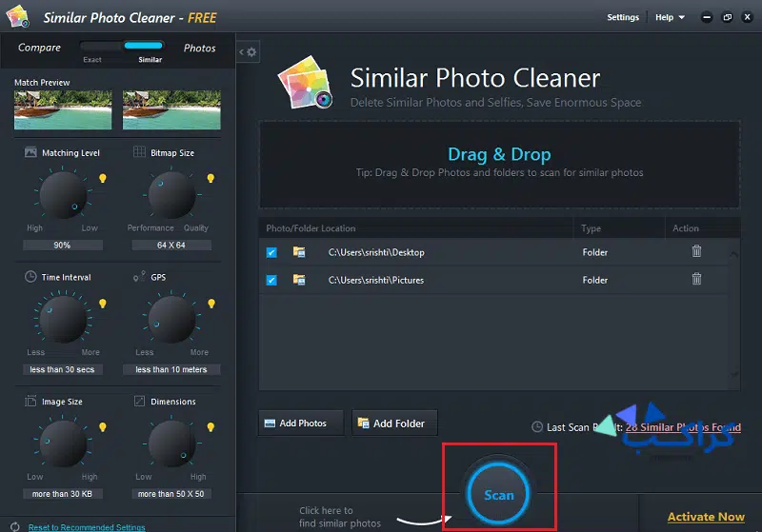Start the scan with the Scan button
The image size is (762, 532).
click(x=498, y=495)
